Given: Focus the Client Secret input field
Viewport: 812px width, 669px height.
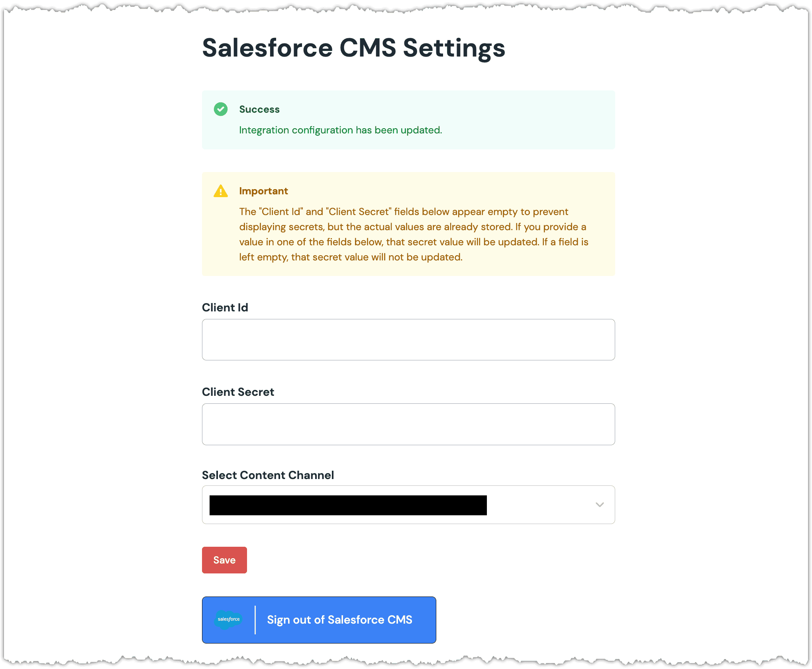Looking at the screenshot, I should (408, 424).
